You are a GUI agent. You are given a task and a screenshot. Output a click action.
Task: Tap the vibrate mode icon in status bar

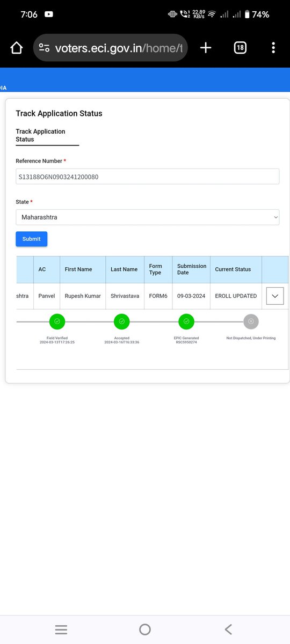[x=172, y=14]
